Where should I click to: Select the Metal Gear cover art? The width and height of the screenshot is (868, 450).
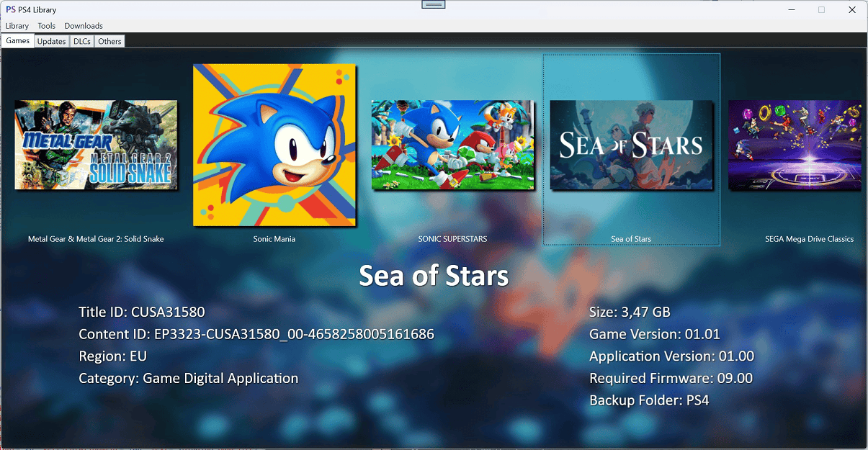click(96, 145)
